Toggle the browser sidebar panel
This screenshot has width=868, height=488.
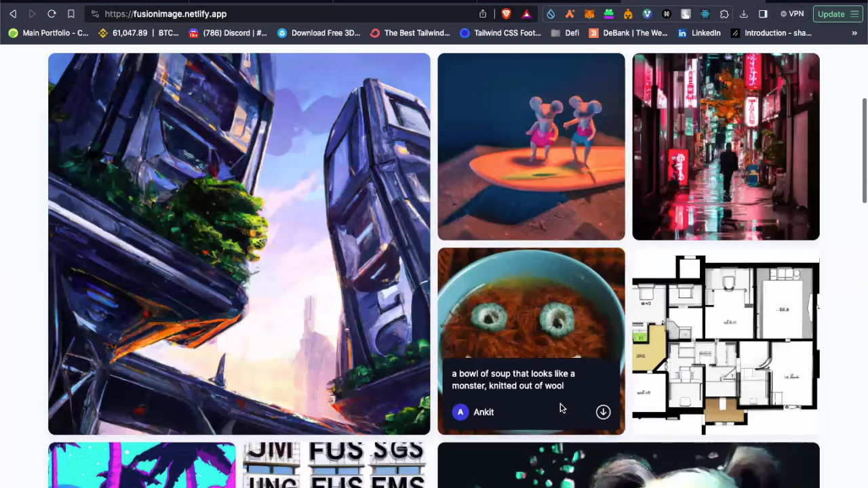click(x=763, y=14)
